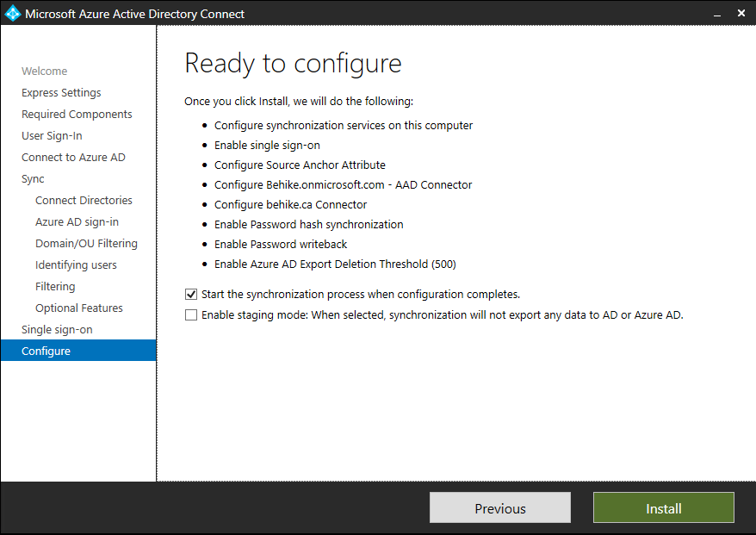Screen dimensions: 756x535
Task: Navigate to Optional Features page
Action: (78, 308)
